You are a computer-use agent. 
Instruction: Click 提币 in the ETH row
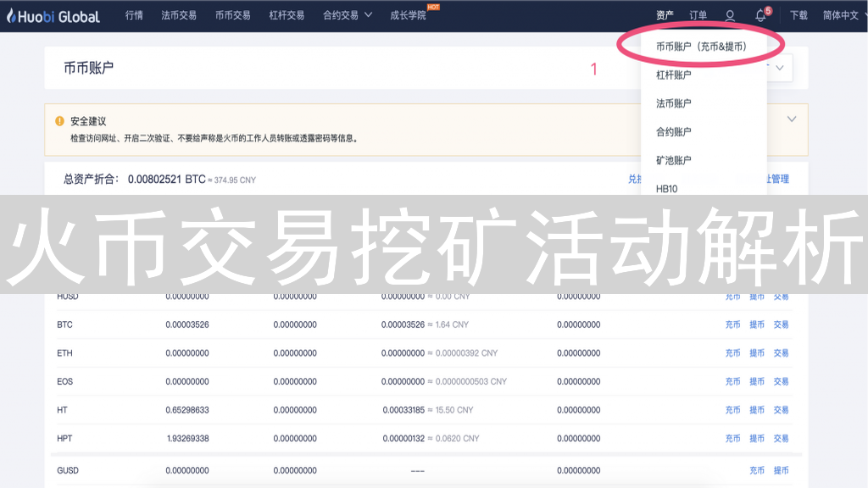757,353
